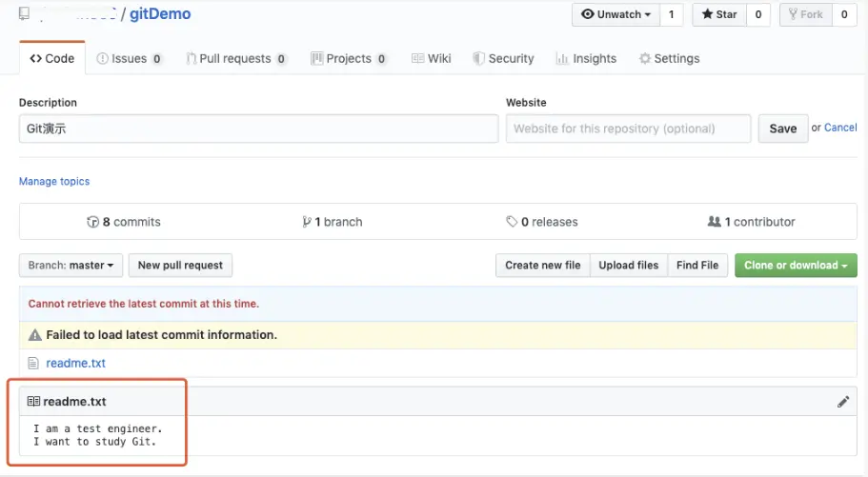
Task: Expand the Branch: master selector
Action: coord(71,266)
